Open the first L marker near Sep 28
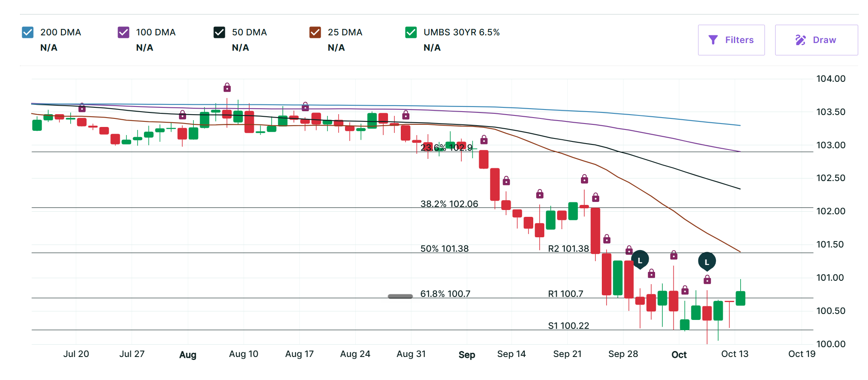 pyautogui.click(x=640, y=260)
